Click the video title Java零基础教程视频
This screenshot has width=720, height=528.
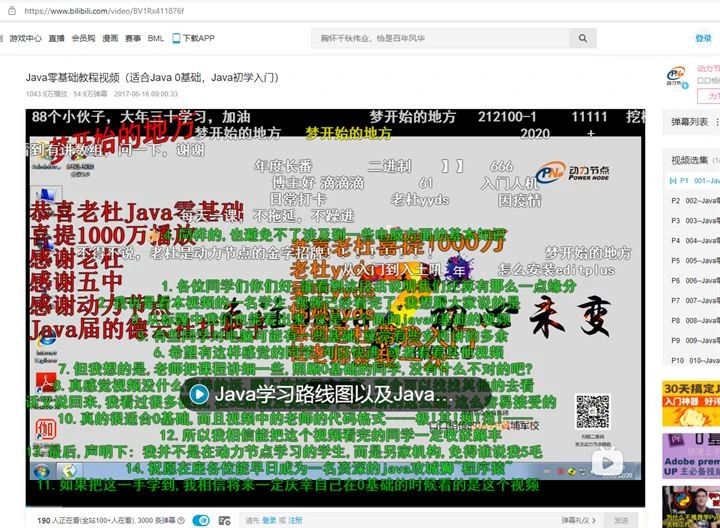point(152,77)
